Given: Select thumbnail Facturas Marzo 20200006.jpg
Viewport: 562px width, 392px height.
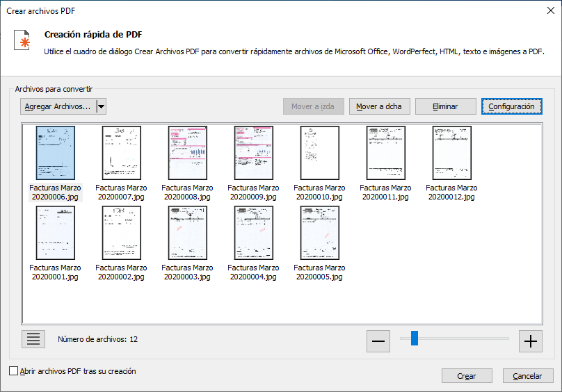Looking at the screenshot, I should pos(55,152).
